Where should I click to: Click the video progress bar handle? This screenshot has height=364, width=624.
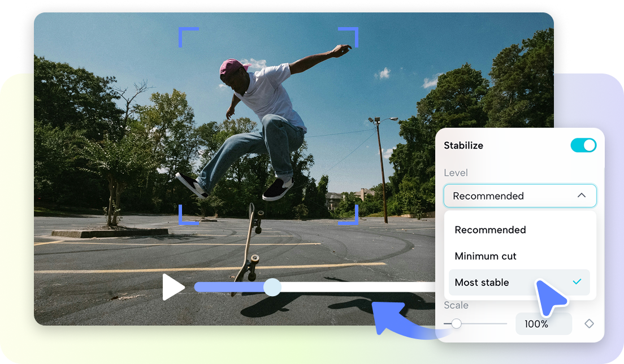[274, 287]
